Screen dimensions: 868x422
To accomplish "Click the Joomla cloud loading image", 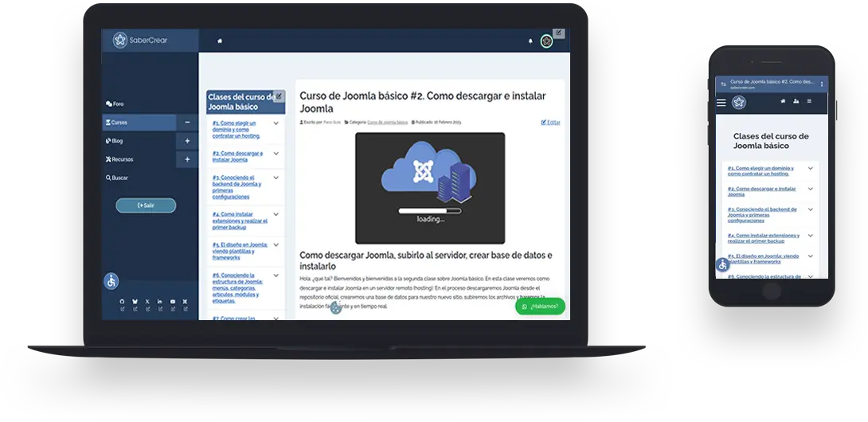I will click(430, 188).
